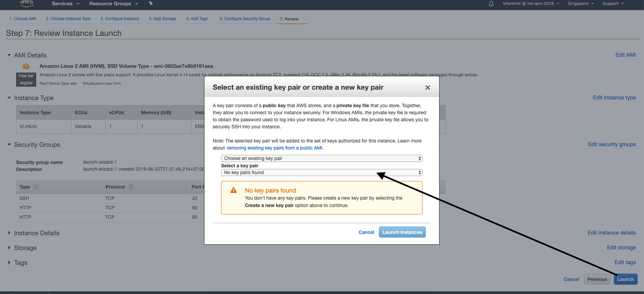Open the Resource Groups menu
Viewport: 644px width, 294px height.
pyautogui.click(x=114, y=4)
